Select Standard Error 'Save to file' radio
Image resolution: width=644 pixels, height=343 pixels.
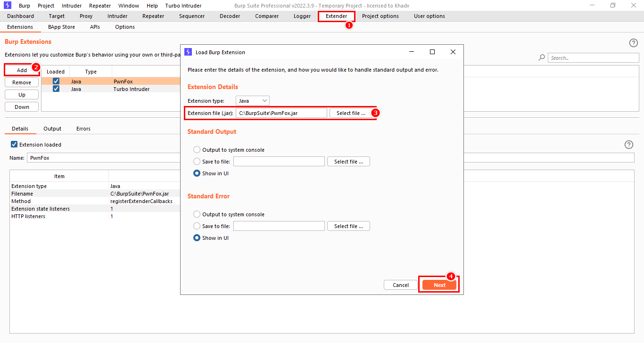[197, 226]
